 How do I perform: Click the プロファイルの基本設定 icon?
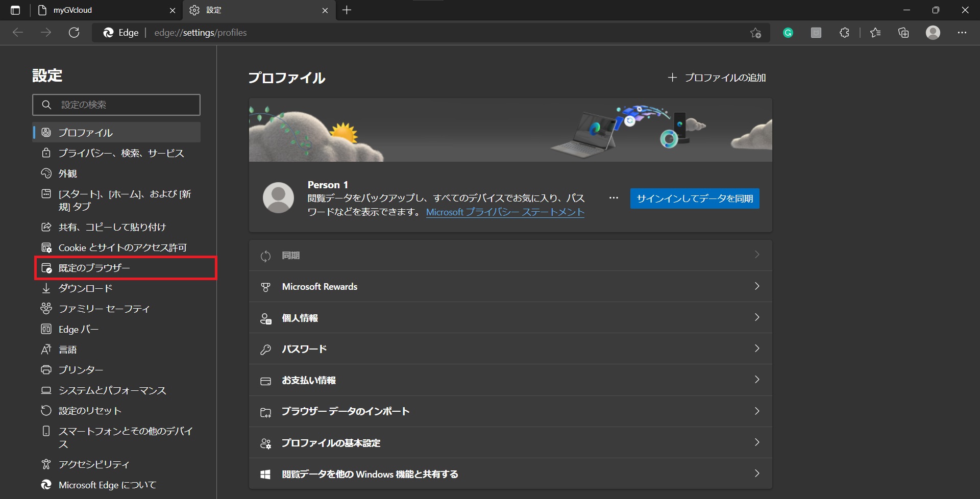click(265, 443)
